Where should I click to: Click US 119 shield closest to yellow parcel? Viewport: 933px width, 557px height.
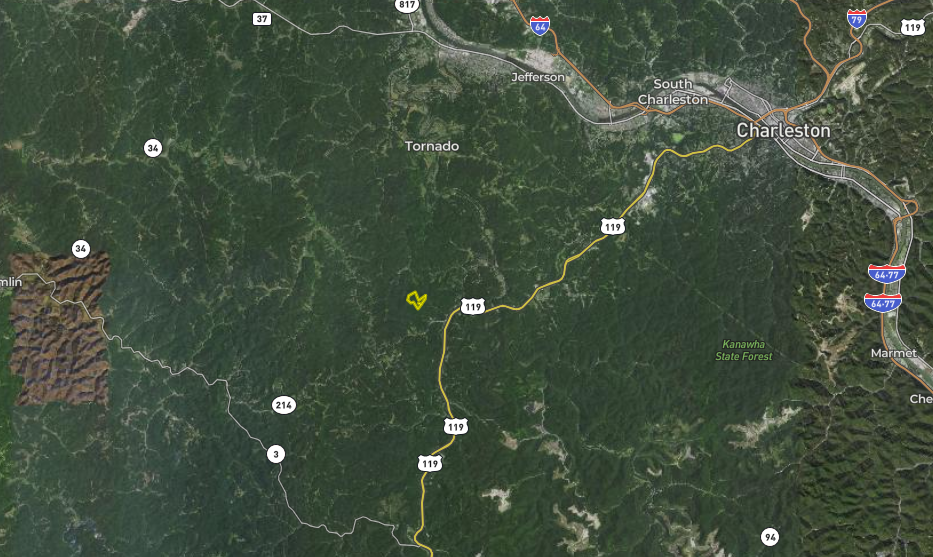point(473,306)
